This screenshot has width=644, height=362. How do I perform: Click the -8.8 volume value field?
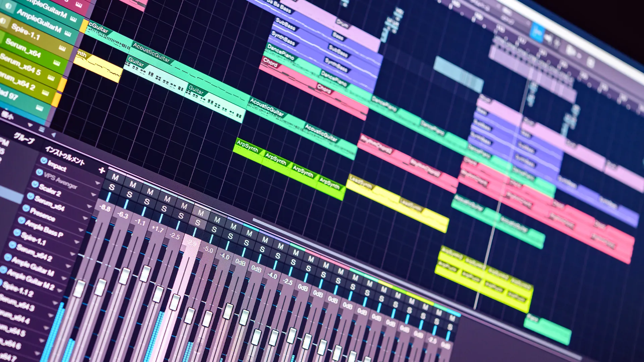coord(105,208)
